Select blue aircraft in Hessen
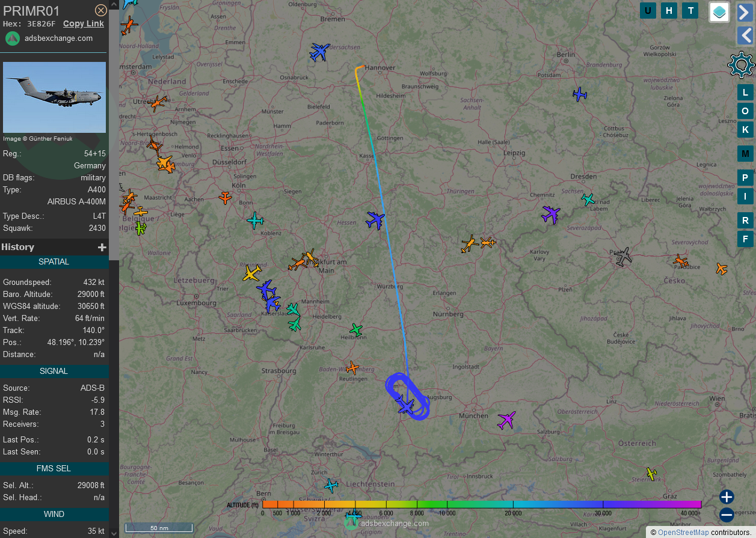 [x=375, y=221]
